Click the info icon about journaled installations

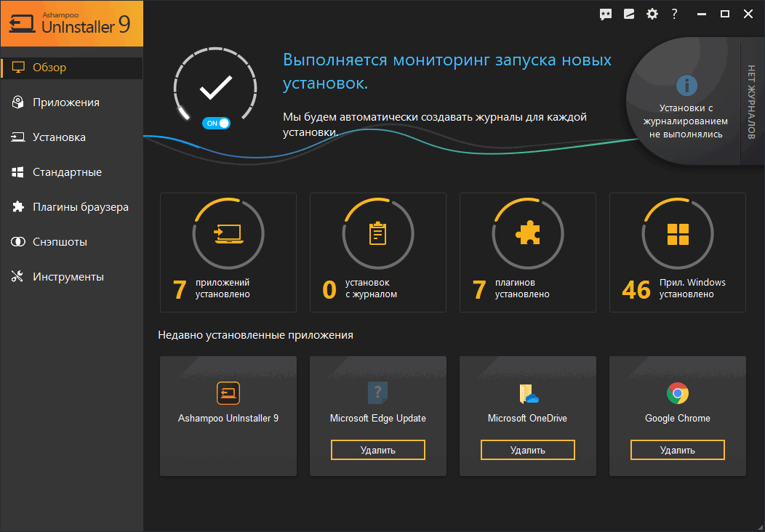click(686, 86)
